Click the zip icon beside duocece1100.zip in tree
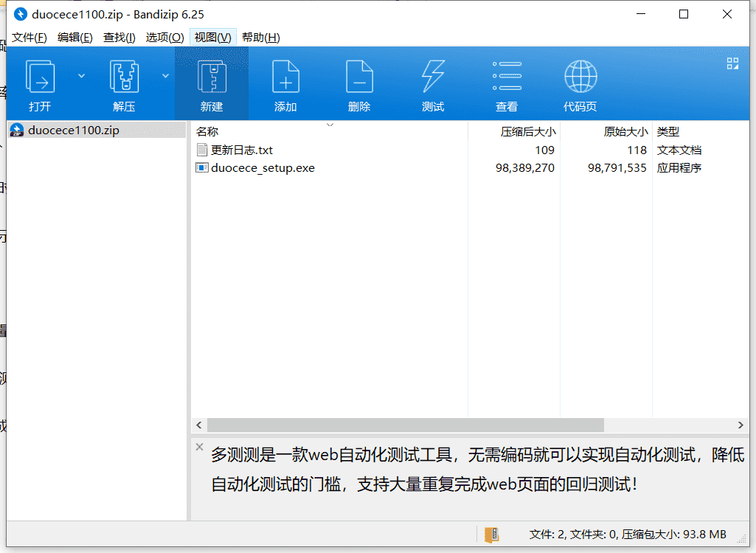The width and height of the screenshot is (756, 553). 17,131
